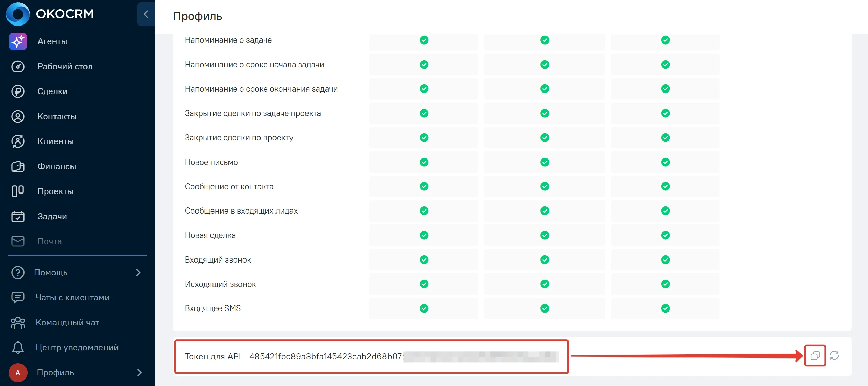Viewport: 868px width, 386px height.
Task: Click the Сделки ruble icon
Action: (x=18, y=91)
